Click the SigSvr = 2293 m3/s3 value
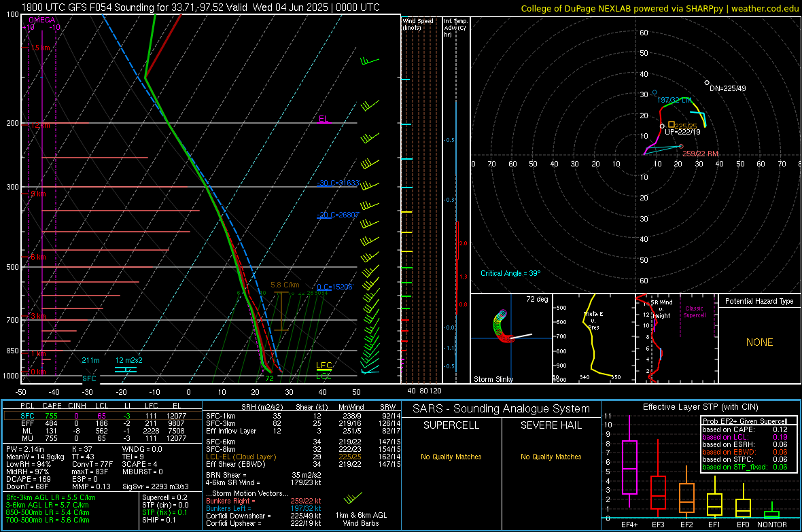802x532 pixels. click(x=156, y=486)
